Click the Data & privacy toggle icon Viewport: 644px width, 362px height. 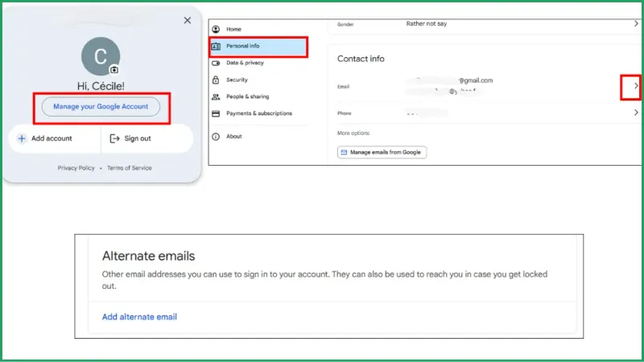[x=216, y=64]
